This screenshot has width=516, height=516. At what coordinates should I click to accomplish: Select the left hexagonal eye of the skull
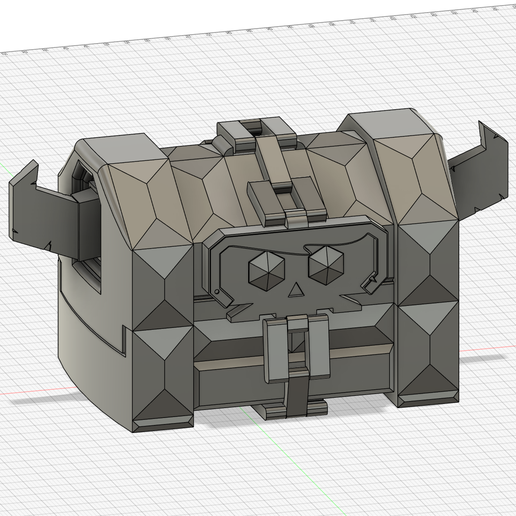click(x=267, y=270)
